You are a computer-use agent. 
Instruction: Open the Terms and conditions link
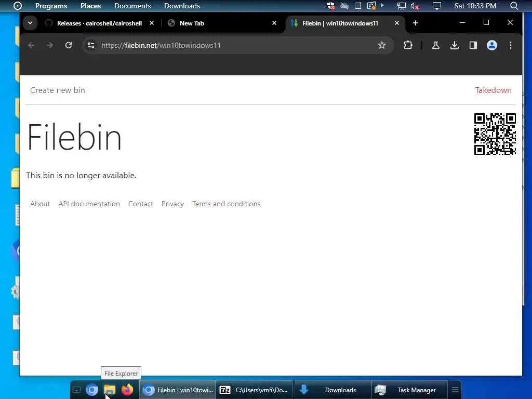227,204
